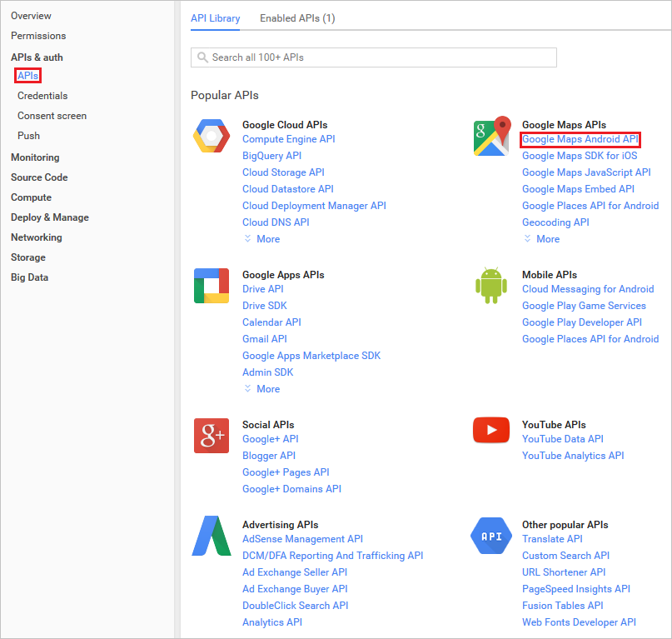Open the Cloud Storage API link
The height and width of the screenshot is (639, 672).
point(283,172)
